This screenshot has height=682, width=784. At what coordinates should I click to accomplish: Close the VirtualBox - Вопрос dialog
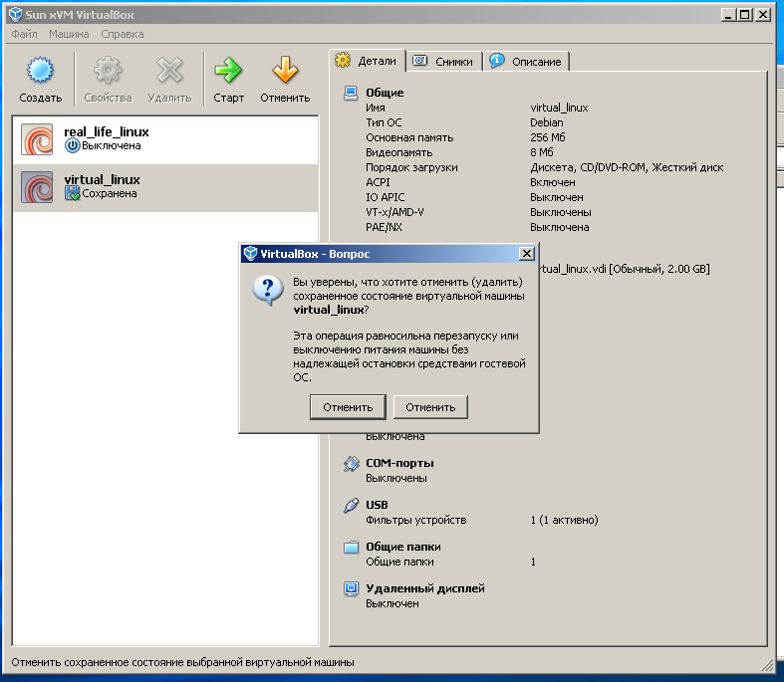point(526,254)
